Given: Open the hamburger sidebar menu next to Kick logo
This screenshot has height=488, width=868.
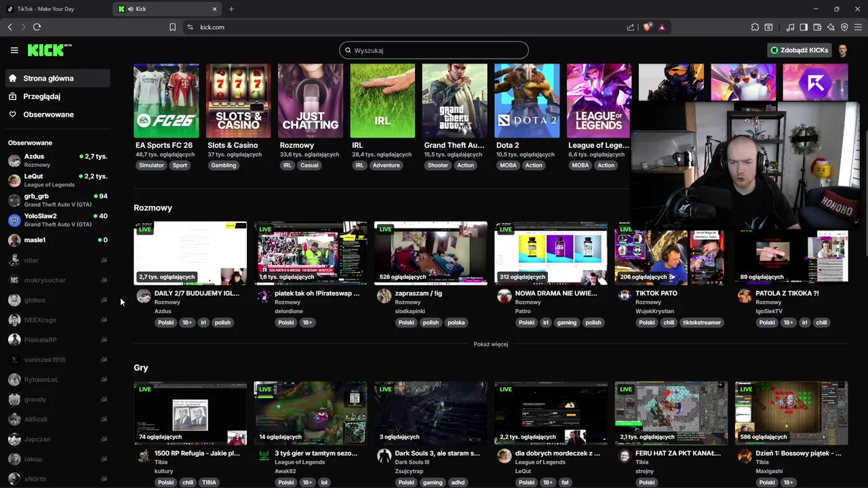Looking at the screenshot, I should point(14,50).
